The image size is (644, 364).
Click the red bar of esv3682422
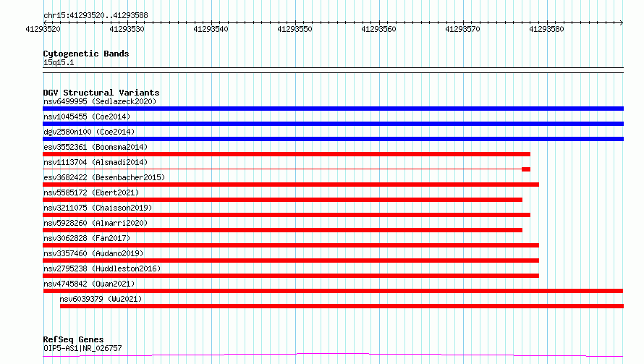point(291,185)
